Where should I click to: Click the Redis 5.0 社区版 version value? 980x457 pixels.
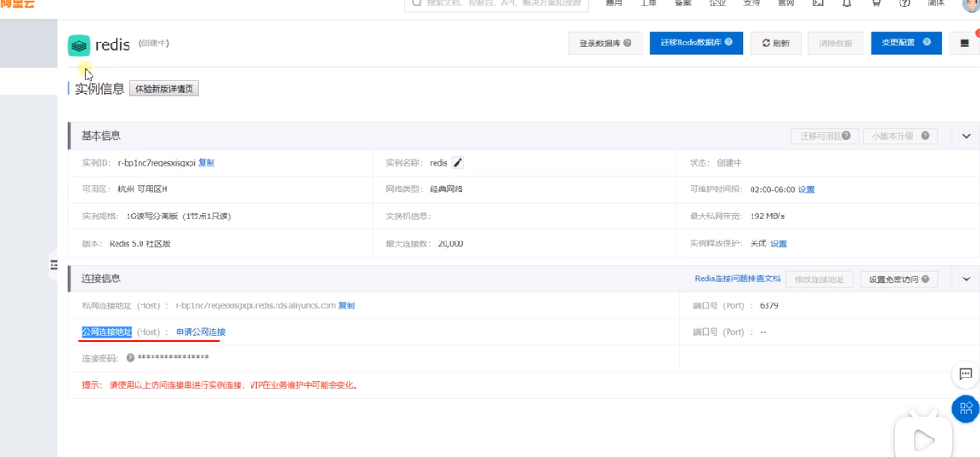[x=140, y=243]
